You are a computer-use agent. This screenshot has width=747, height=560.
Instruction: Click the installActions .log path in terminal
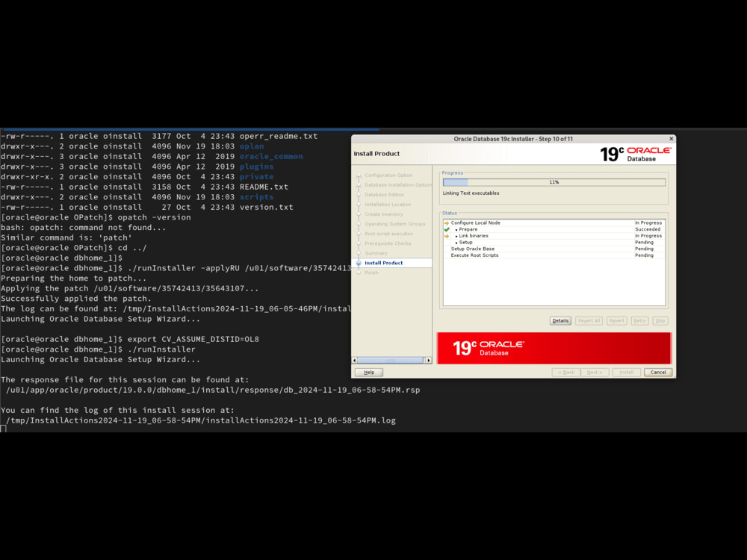click(x=200, y=420)
